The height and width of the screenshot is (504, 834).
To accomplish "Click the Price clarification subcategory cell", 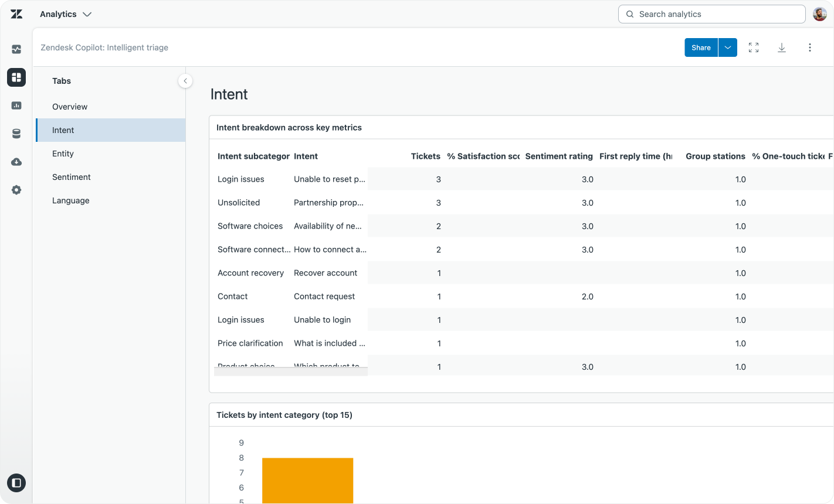I will point(250,343).
